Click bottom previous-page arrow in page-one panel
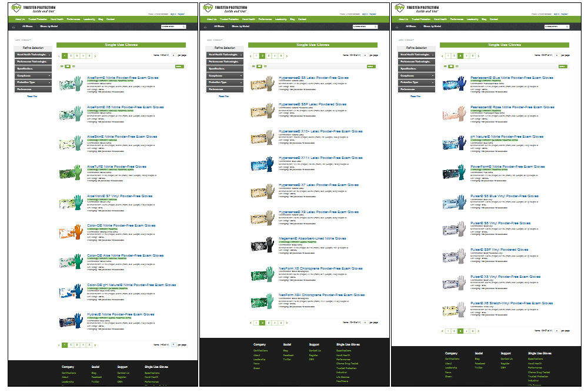Viewport: 588px width, 392px height. [59, 345]
